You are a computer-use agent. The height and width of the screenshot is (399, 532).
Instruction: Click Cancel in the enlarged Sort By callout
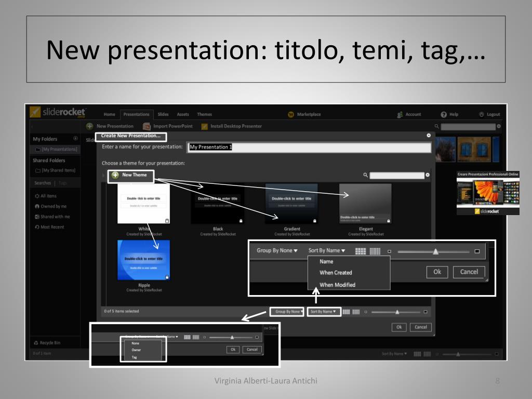coord(469,272)
